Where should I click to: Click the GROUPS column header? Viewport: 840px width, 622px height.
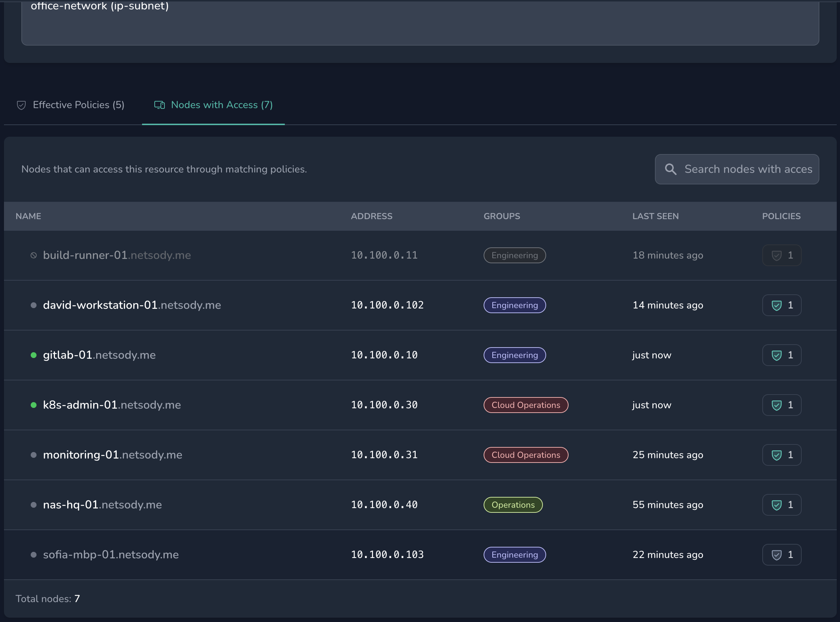point(502,216)
